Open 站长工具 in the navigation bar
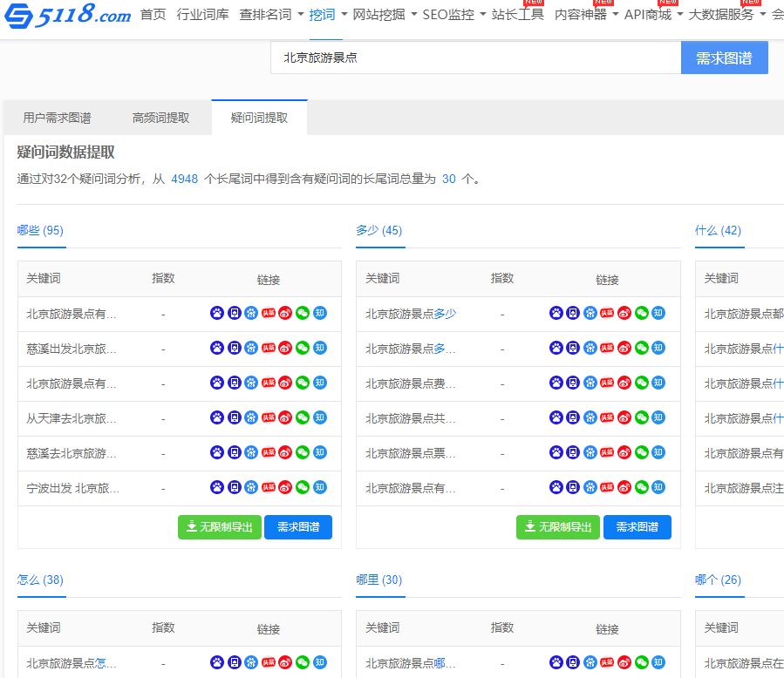 coord(517,15)
